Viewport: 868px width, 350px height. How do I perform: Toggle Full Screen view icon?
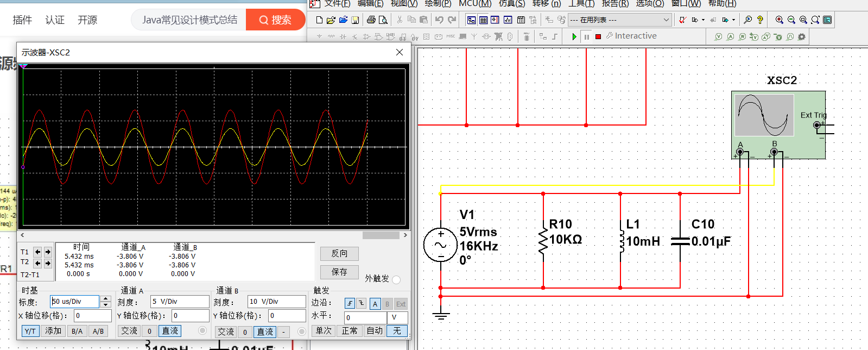pos(827,20)
